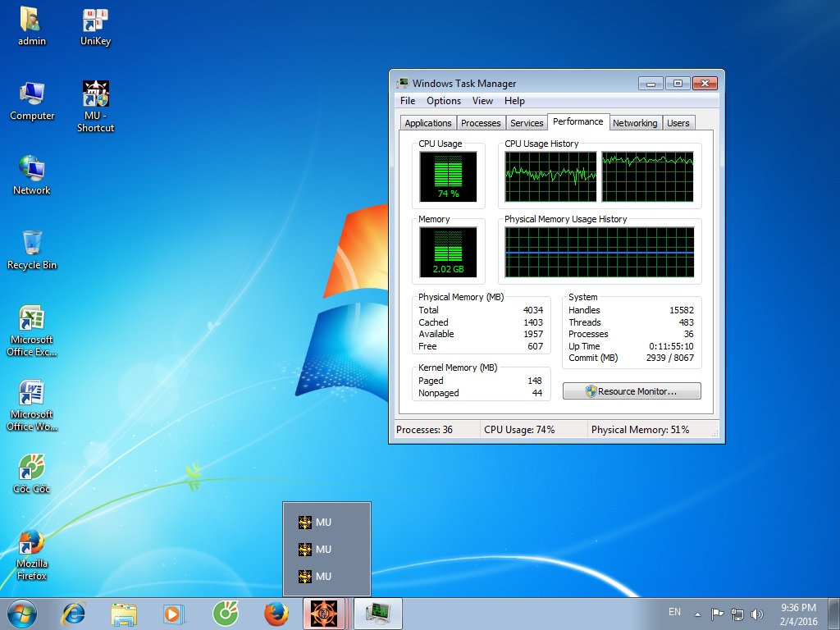The image size is (840, 630).
Task: Switch to the Networking tab
Action: tap(635, 123)
